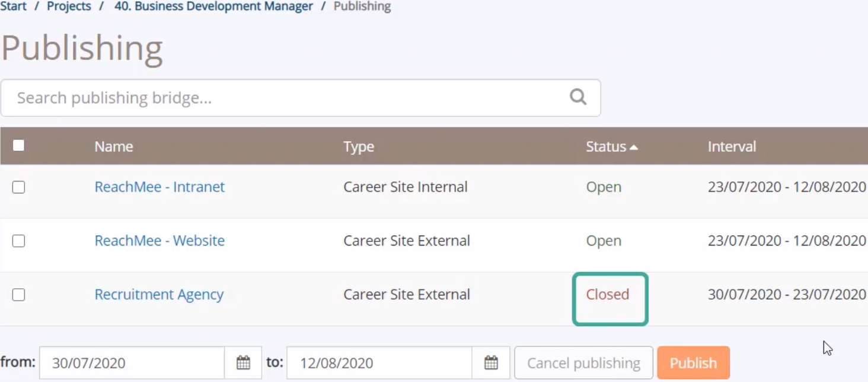Viewport: 868px width, 382px height.
Task: Open the 'from' date calendar picker
Action: 243,362
